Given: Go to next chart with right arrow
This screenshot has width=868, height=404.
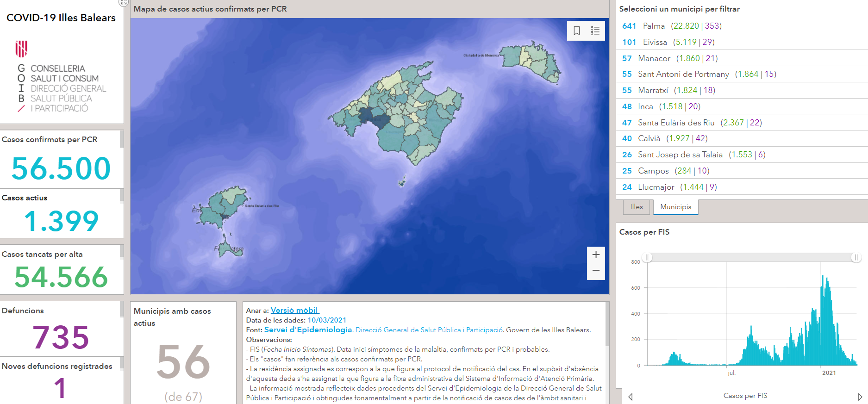Looking at the screenshot, I should 860,397.
